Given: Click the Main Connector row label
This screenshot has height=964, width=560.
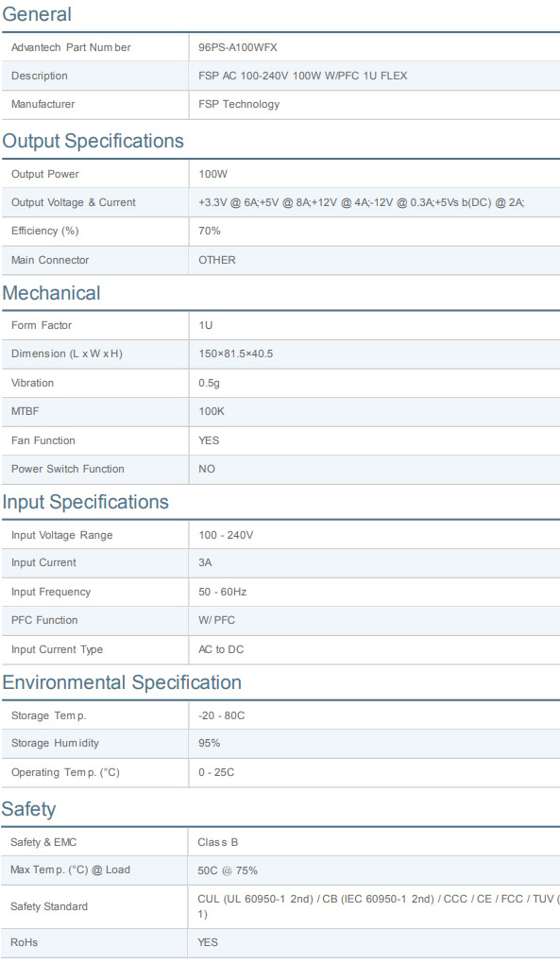Looking at the screenshot, I should point(50,260).
